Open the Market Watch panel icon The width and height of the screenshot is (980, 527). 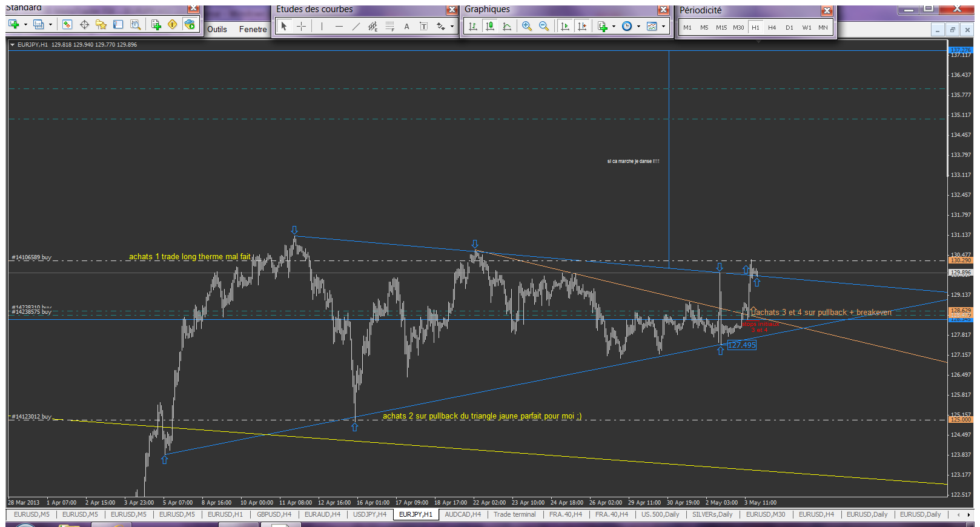coord(67,24)
